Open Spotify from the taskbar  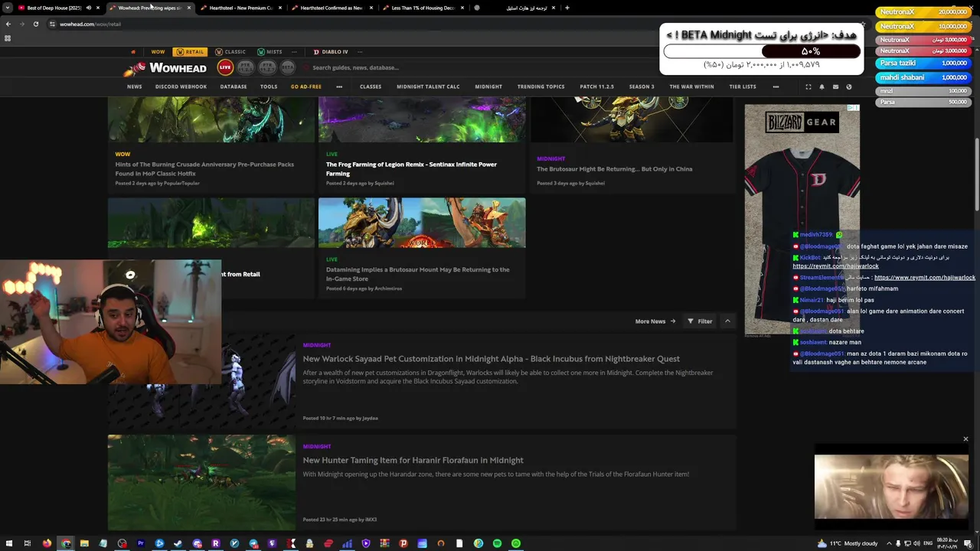tap(497, 543)
